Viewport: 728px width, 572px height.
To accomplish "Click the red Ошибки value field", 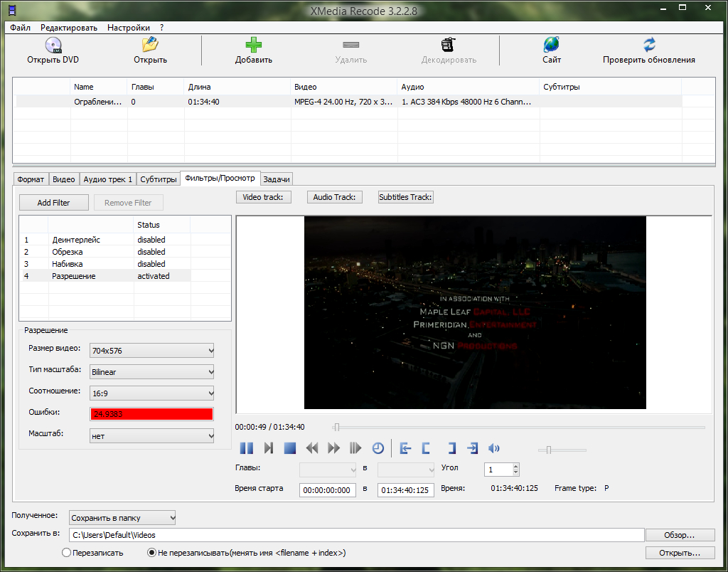I will [152, 414].
